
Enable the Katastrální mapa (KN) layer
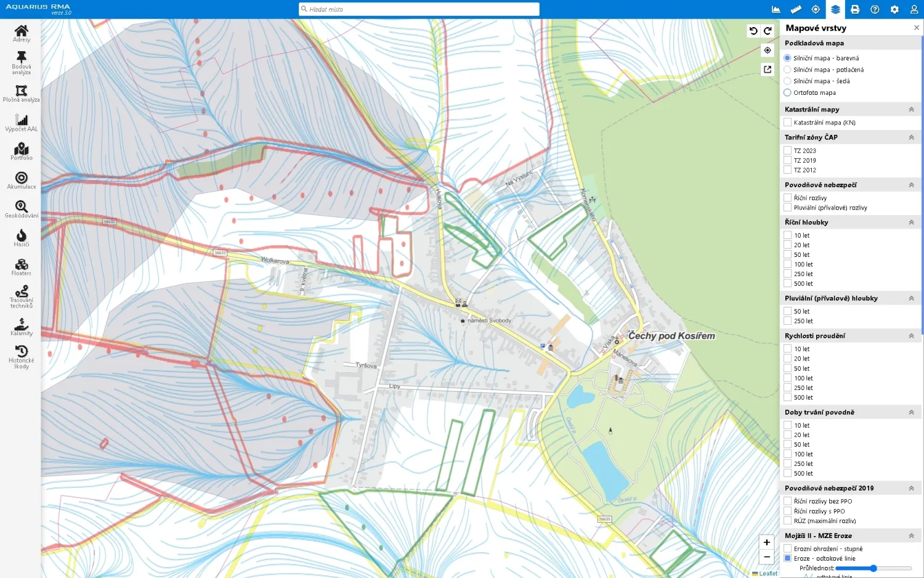[787, 122]
